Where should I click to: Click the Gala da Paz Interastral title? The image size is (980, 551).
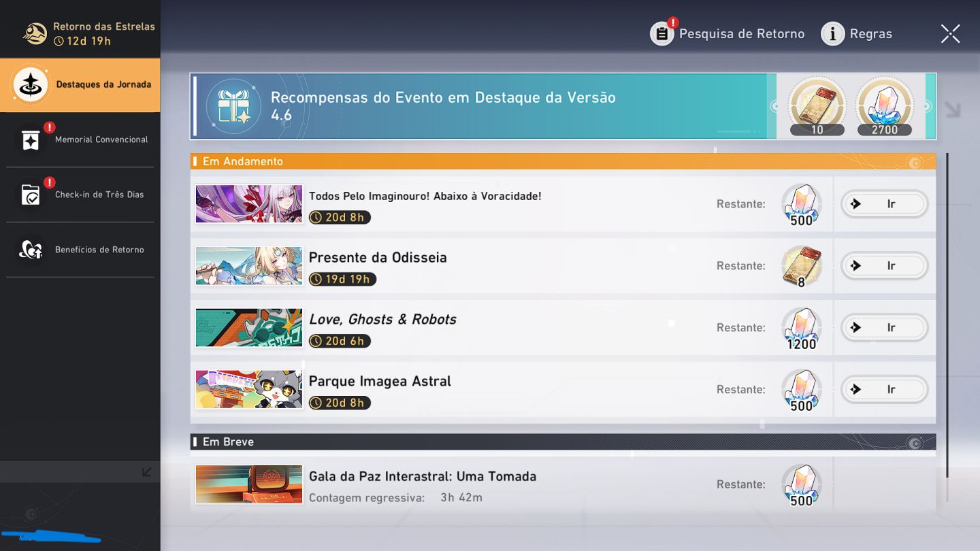(x=423, y=477)
